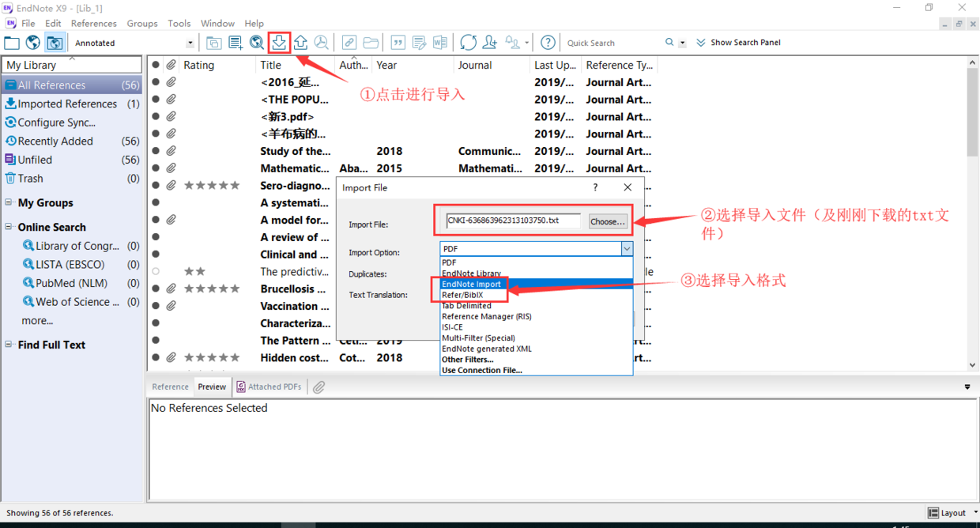Click the Import File path field

(x=513, y=221)
